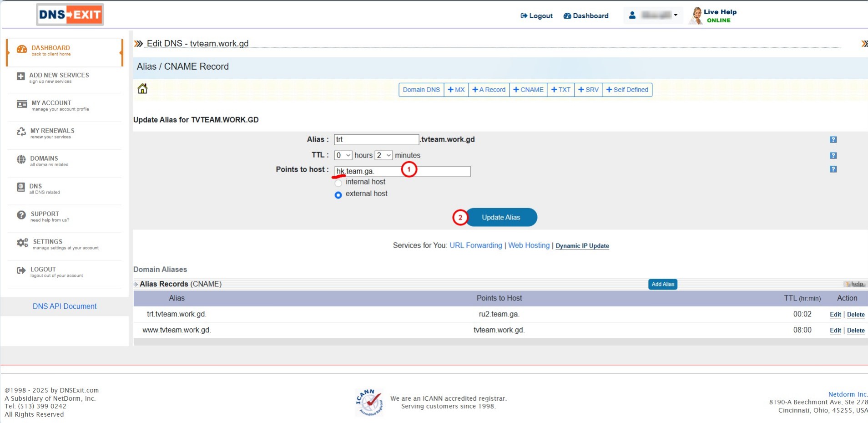This screenshot has width=868, height=423.
Task: Switch to the +TXT tab
Action: click(560, 90)
